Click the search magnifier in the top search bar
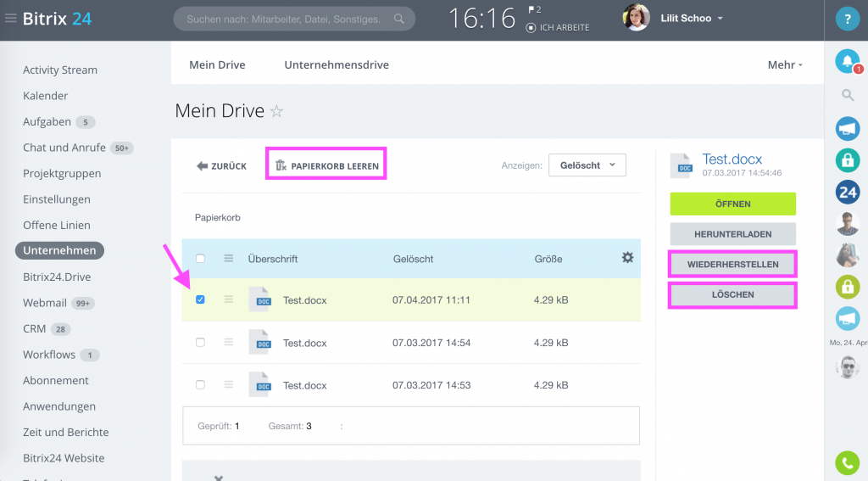The image size is (868, 481). (398, 19)
